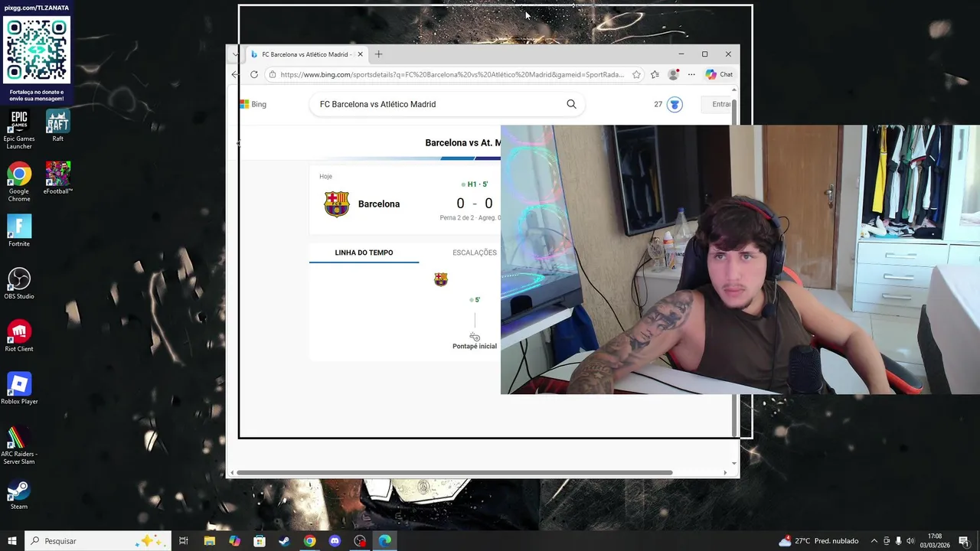Open the Steam desktop icon
980x551 pixels.
[x=19, y=494]
